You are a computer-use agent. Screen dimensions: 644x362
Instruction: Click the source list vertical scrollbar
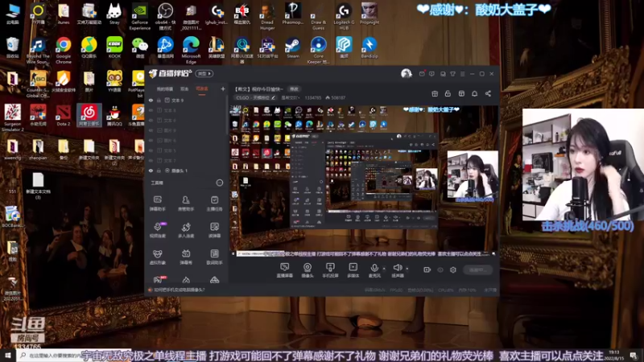pos(227,115)
